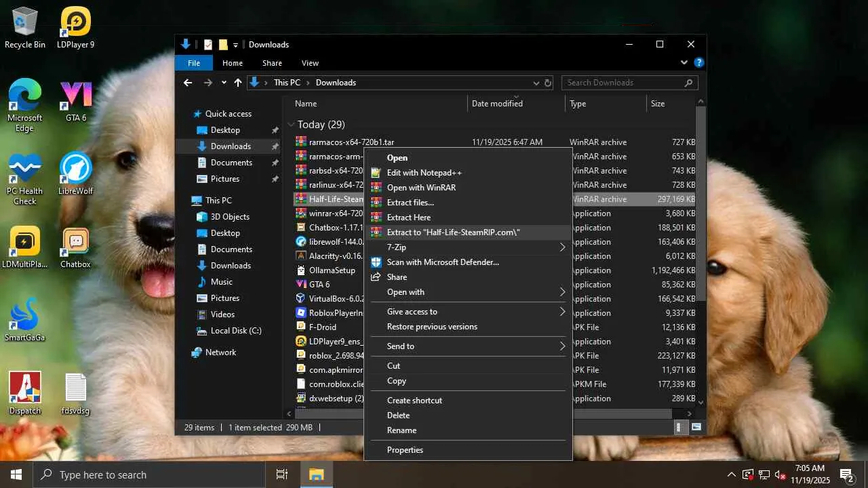Extract to Half-Life-SteamRIP.com folder
This screenshot has width=868, height=488.
tap(468, 232)
